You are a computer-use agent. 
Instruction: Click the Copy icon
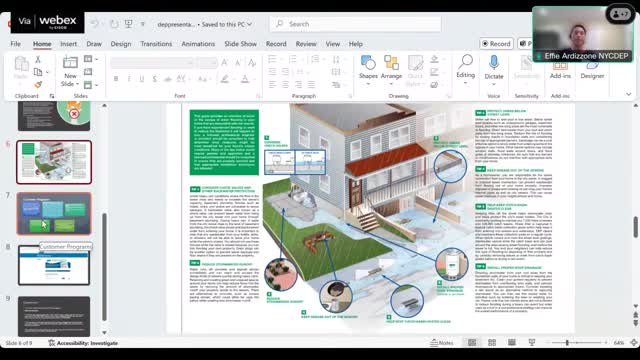38,72
